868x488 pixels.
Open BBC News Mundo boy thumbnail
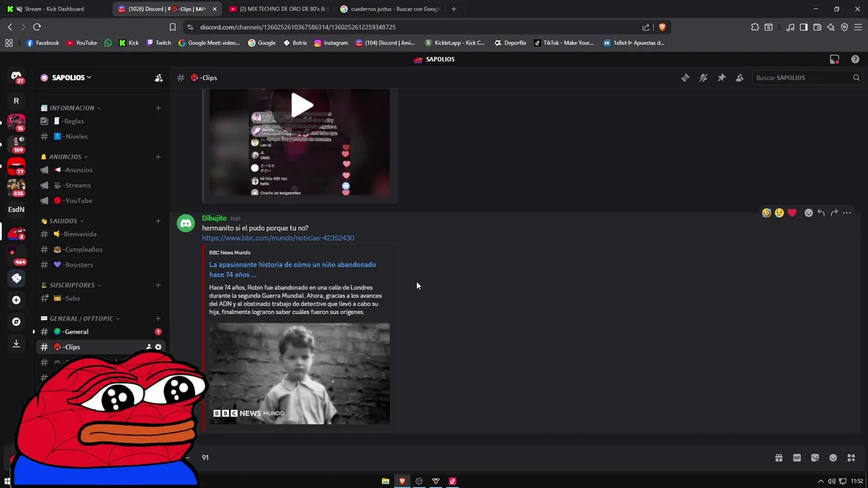pyautogui.click(x=299, y=373)
